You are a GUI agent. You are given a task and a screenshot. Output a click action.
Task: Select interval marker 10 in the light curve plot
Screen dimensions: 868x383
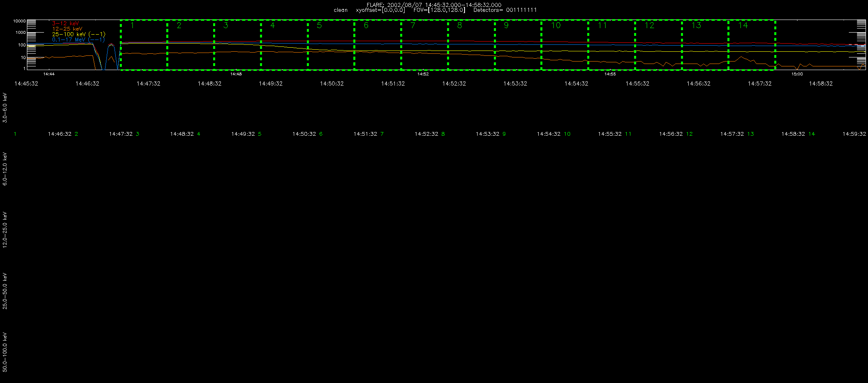point(556,25)
